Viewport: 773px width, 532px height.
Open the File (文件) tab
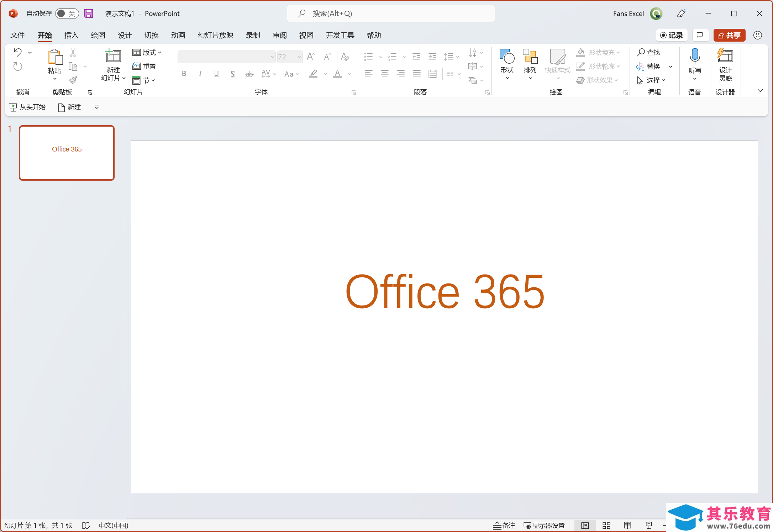tap(17, 35)
